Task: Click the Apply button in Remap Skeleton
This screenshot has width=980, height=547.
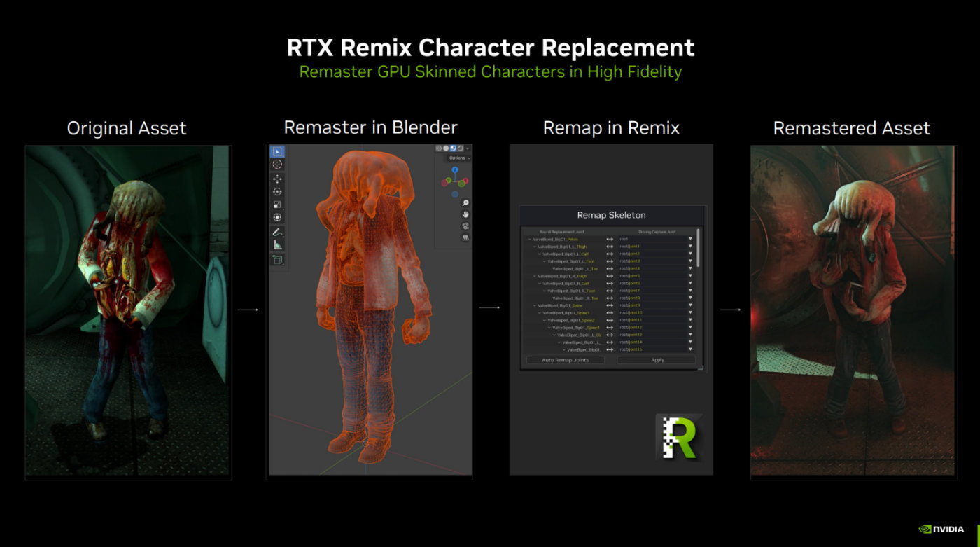Action: (x=657, y=360)
